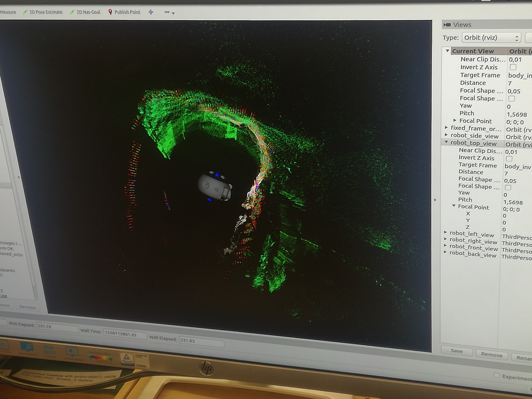Click the minus remove-tool icon
The width and height of the screenshot is (532, 399).
(167, 12)
